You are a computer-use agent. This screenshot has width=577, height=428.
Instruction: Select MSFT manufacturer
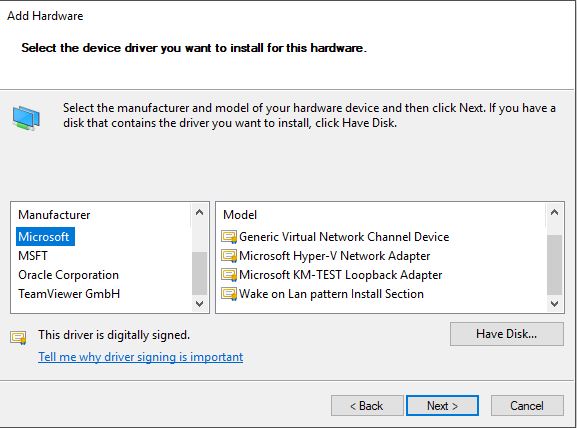click(33, 256)
